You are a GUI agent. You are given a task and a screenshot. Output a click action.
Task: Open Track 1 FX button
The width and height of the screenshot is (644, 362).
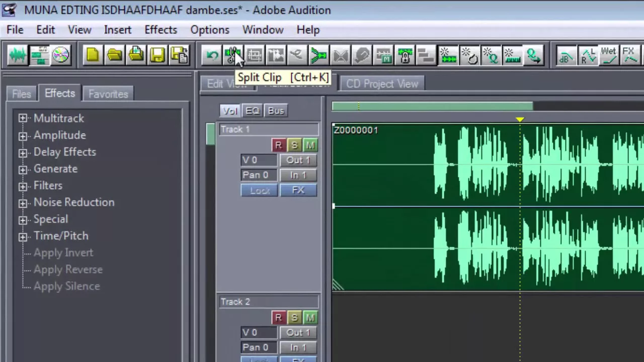pyautogui.click(x=298, y=191)
